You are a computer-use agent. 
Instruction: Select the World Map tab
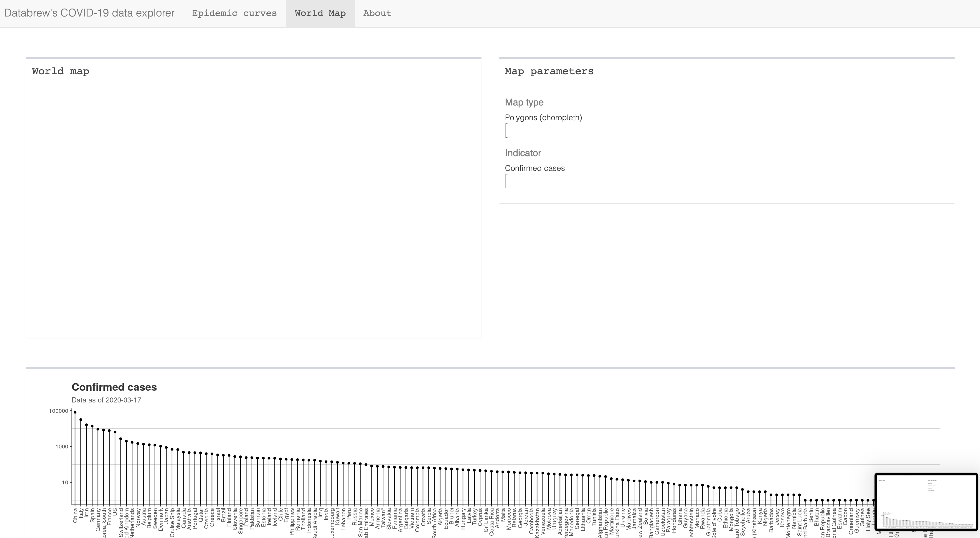320,13
